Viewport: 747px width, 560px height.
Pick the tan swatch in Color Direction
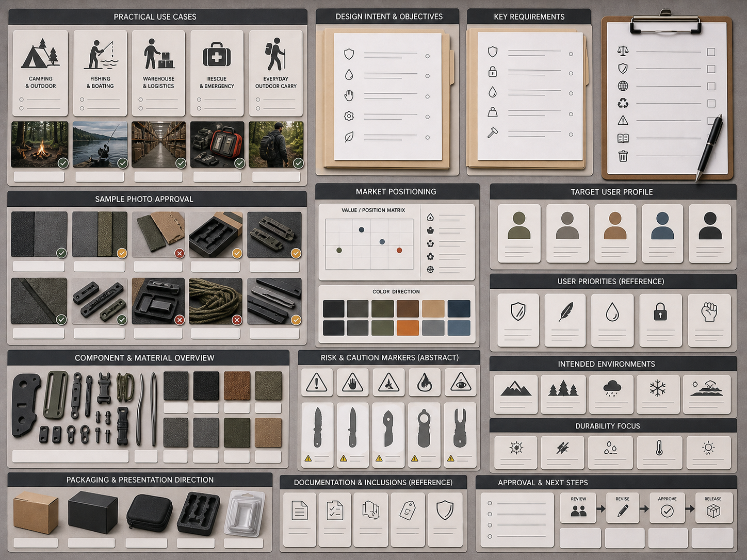[433, 308]
